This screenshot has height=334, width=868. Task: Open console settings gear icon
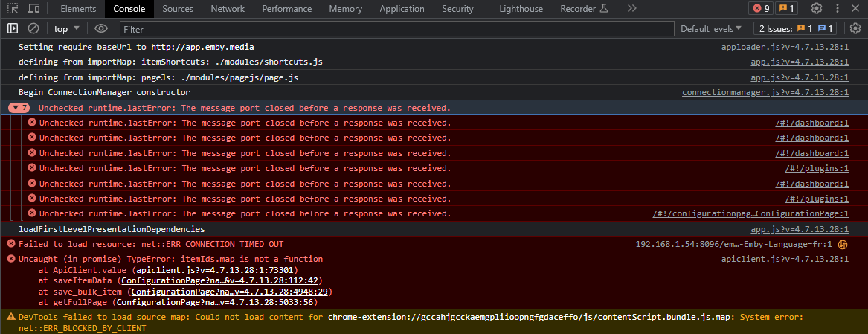pos(855,28)
